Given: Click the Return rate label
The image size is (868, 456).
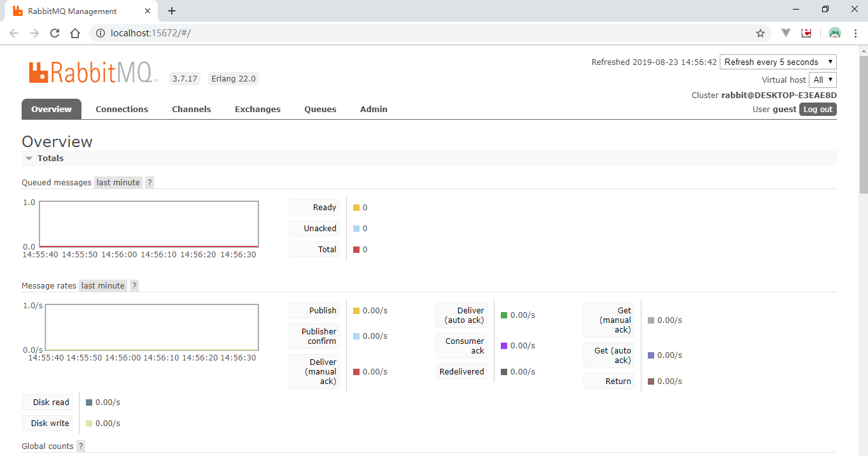Looking at the screenshot, I should tap(609, 381).
